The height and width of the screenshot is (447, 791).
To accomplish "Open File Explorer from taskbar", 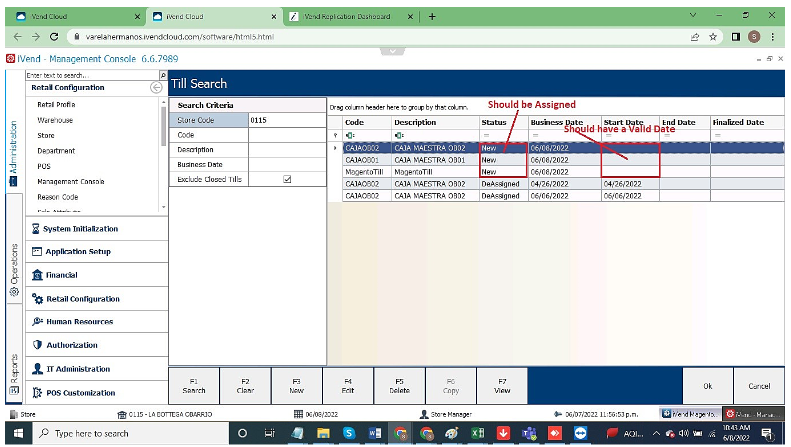I will coord(323,433).
